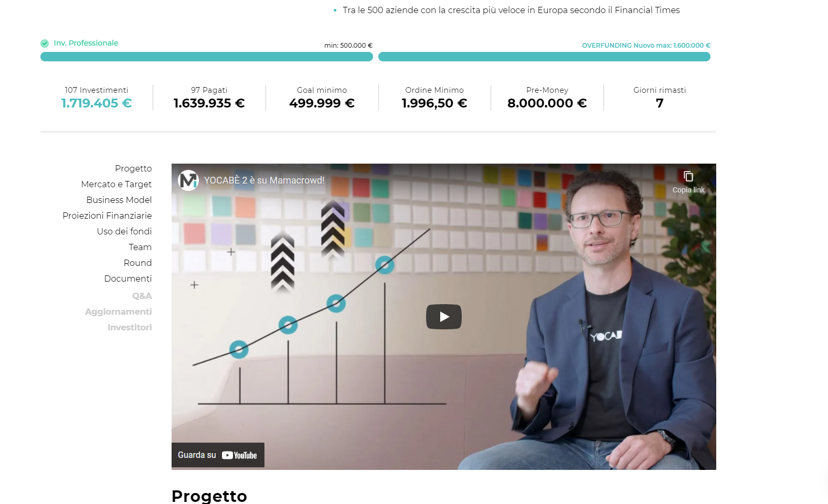Go to the Progetto section
828x504 pixels.
(x=133, y=168)
